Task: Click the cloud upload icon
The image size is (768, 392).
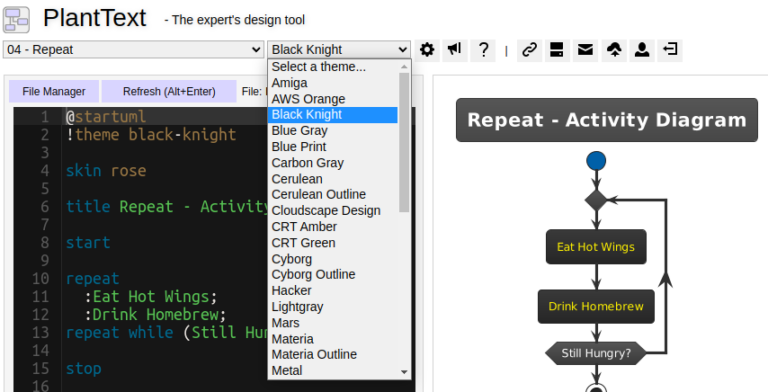Action: click(614, 50)
